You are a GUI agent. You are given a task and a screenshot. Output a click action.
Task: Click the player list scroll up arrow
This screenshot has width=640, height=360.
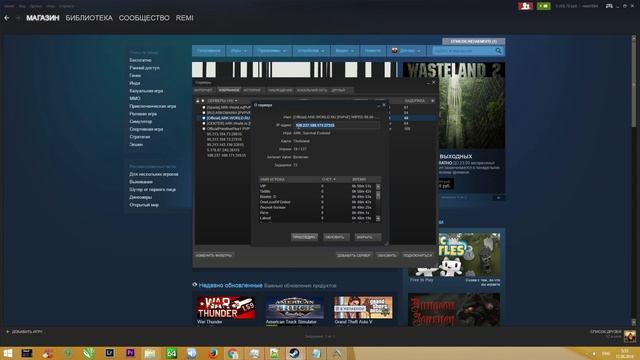tap(378, 187)
